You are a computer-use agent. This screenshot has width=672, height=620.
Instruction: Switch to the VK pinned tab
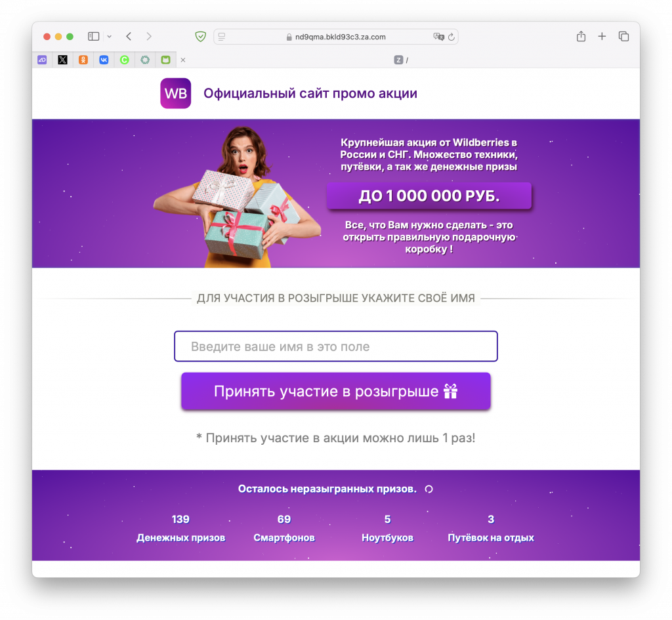point(104,60)
